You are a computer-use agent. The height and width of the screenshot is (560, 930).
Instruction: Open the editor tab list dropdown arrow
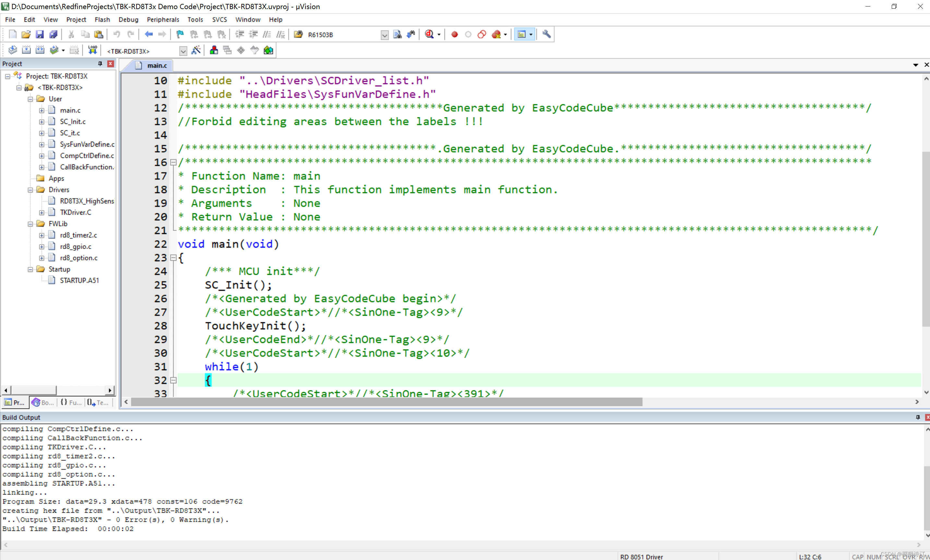click(x=915, y=65)
